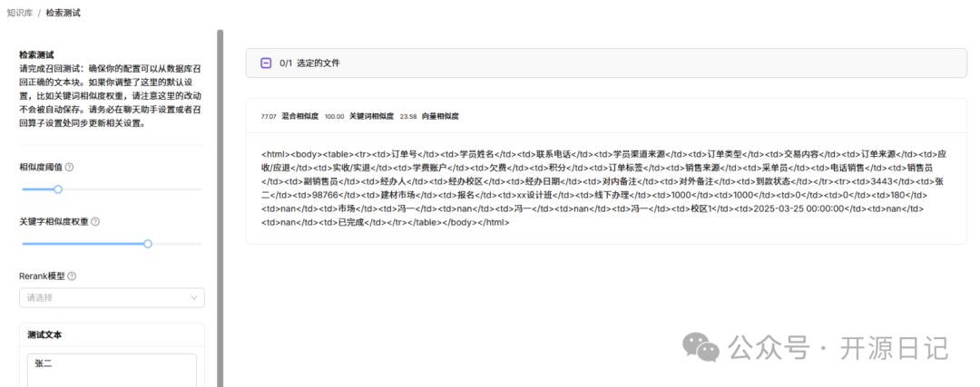The height and width of the screenshot is (387, 980).
Task: Click the 77.07 hybrid similarity value
Action: (269, 117)
